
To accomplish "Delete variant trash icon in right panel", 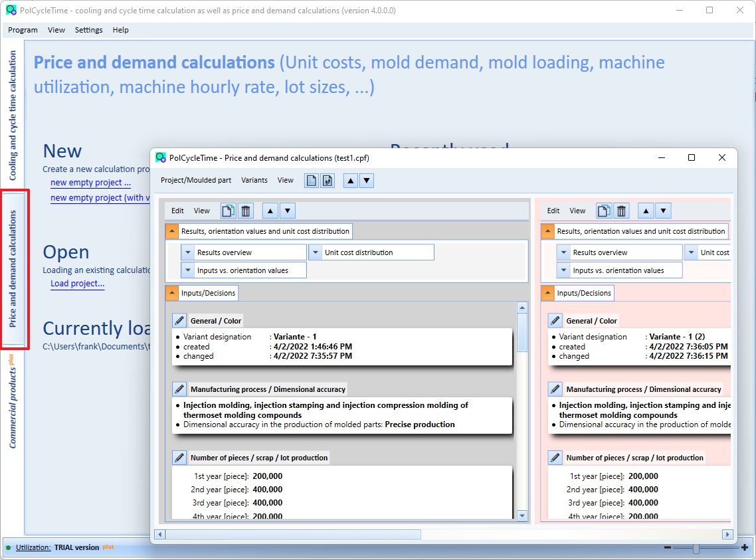I will coord(621,211).
